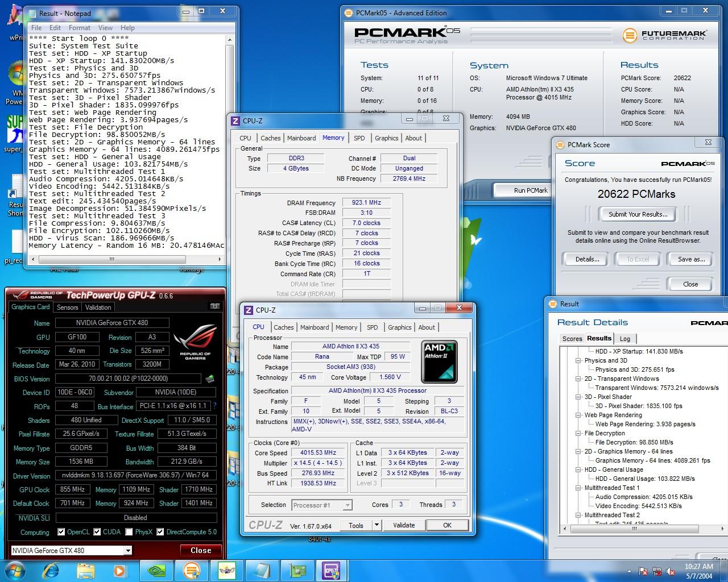Collapse the Web Page Rendering node
The width and height of the screenshot is (728, 582).
click(x=578, y=415)
